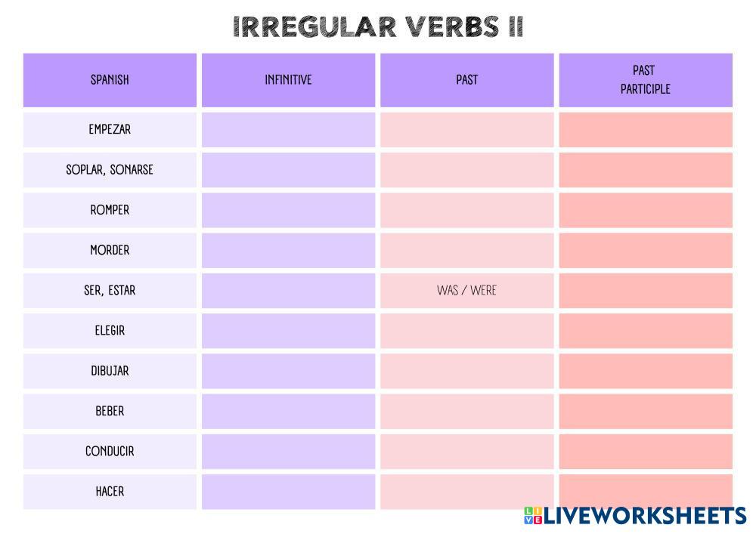Focus past participle field for DIBUJAR
756x534 pixels.
point(645,371)
